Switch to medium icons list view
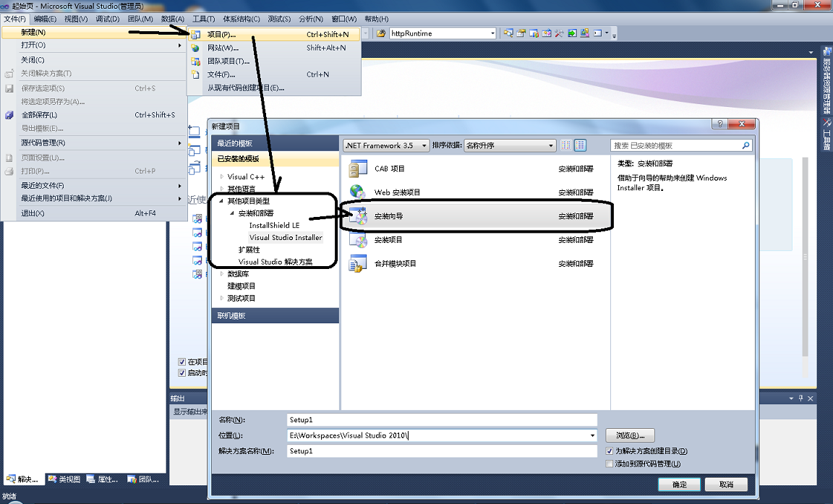Screen dimensions: 833x504 (580, 145)
